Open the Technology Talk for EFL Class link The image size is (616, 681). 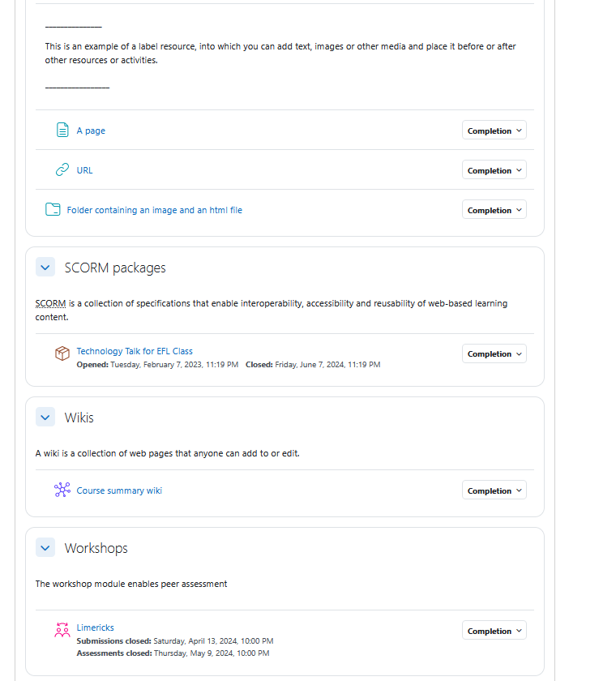point(135,351)
